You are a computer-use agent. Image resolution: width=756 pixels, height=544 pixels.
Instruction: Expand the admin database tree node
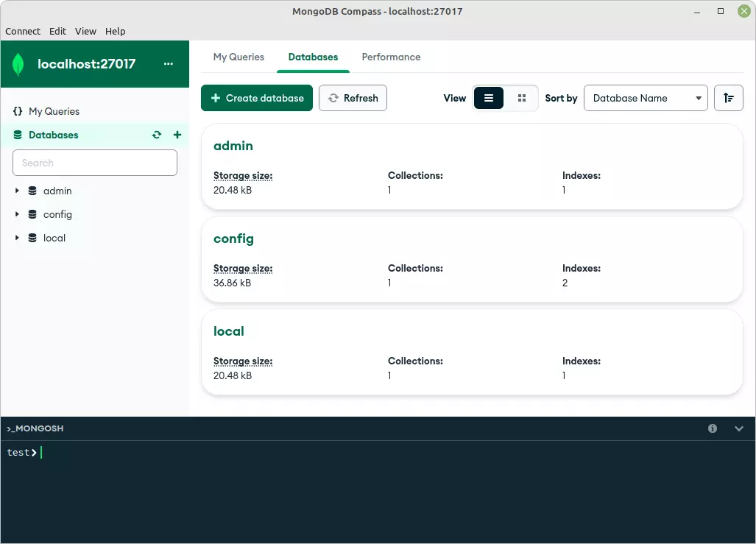(x=17, y=191)
